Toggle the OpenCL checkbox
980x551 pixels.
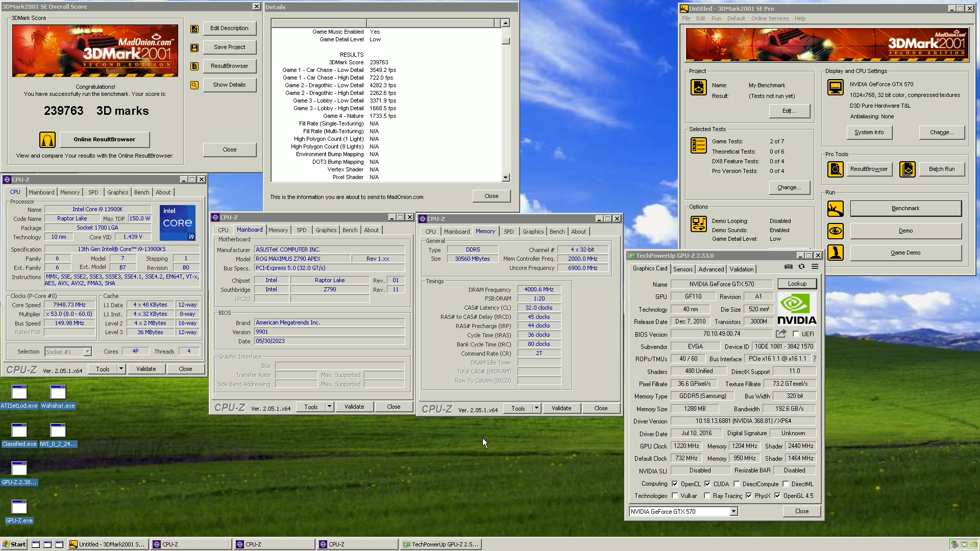coord(675,484)
